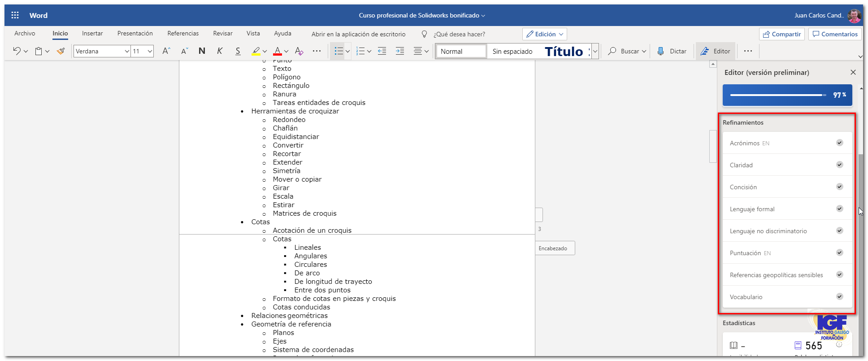The height and width of the screenshot is (361, 868).
Task: Expand the Buscar search dropdown
Action: 644,52
